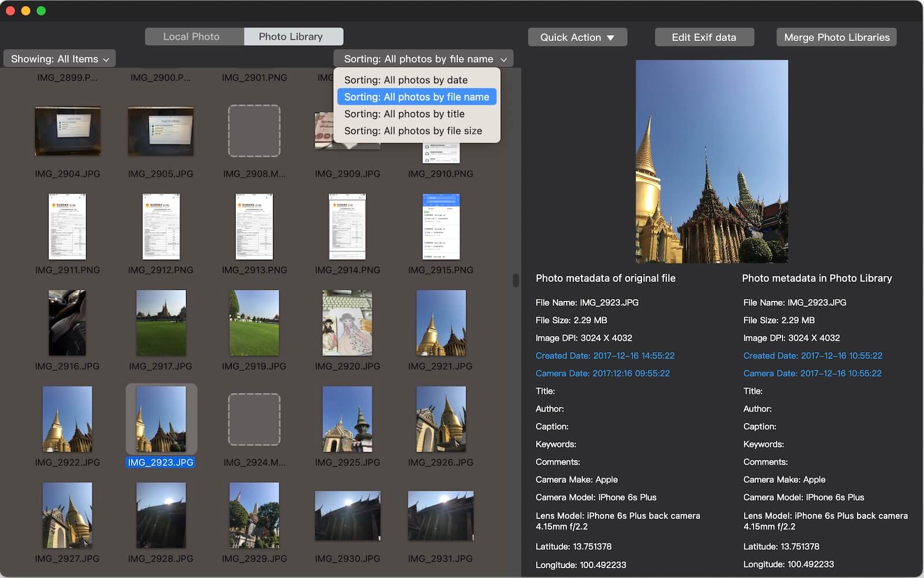The width and height of the screenshot is (924, 578).
Task: Switch to the Photo Library tab
Action: [293, 36]
